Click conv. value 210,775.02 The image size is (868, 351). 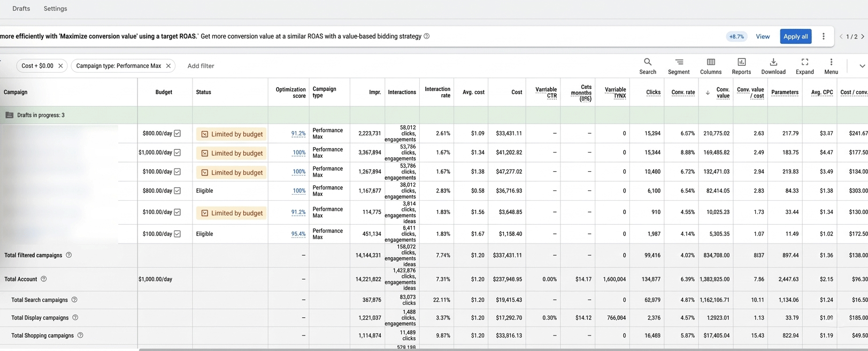pos(716,133)
